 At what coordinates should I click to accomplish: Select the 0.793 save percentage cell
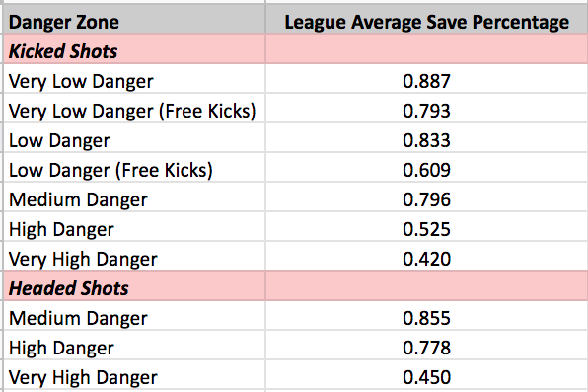[x=427, y=109]
